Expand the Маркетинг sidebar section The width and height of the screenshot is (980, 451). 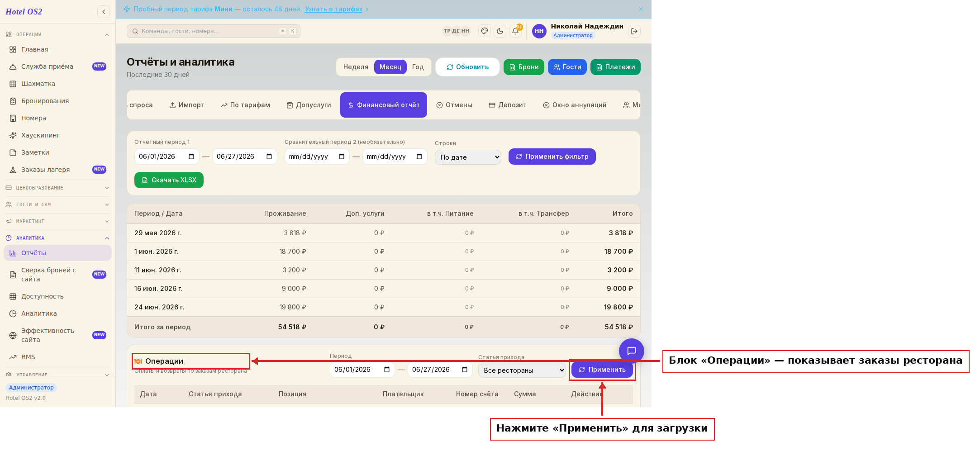click(x=57, y=221)
